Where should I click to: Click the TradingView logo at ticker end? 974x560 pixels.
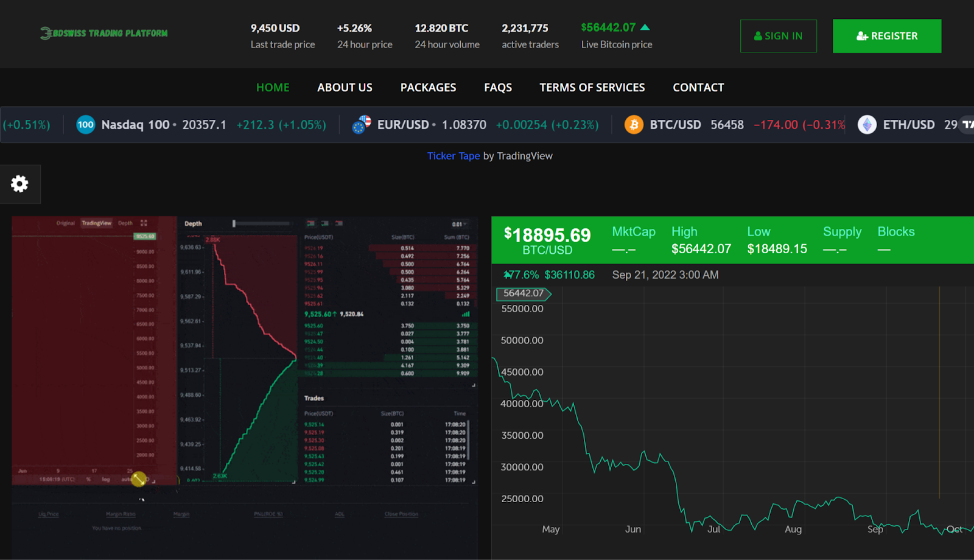tap(967, 125)
